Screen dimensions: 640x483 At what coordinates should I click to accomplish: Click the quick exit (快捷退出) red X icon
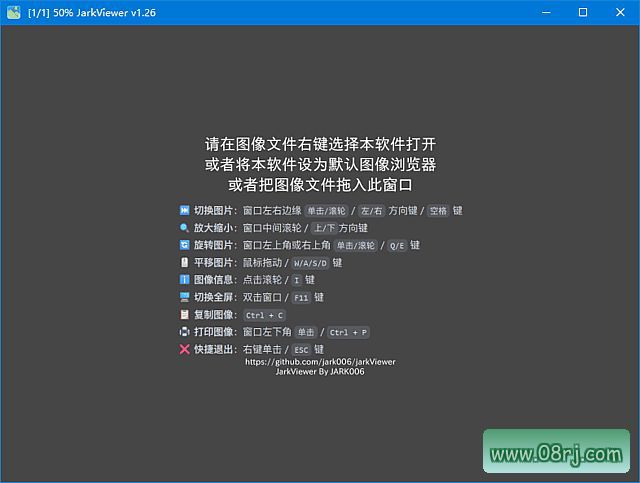pos(184,349)
